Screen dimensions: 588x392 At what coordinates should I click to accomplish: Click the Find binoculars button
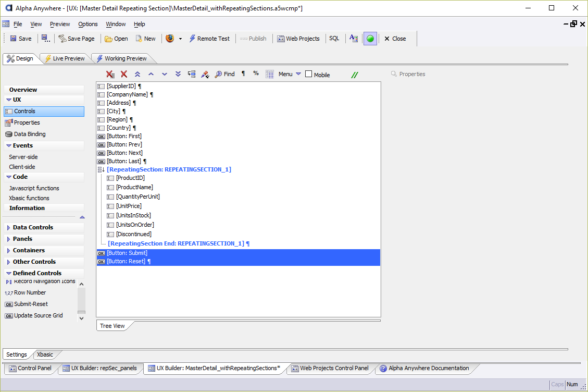(x=224, y=75)
